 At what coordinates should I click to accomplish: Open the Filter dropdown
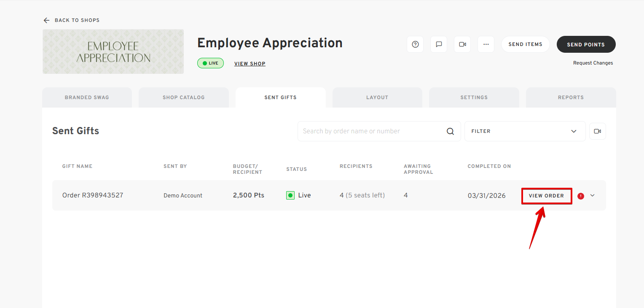point(525,131)
